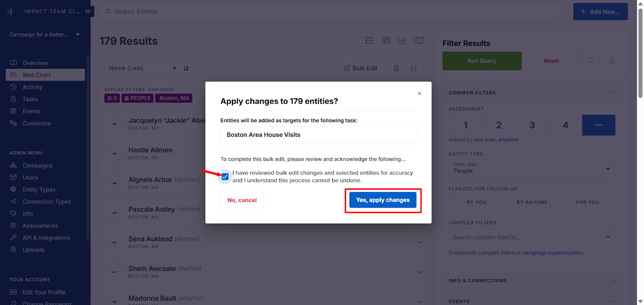Toggle flagged BY ANYONE filter
Image resolution: width=644 pixels, height=305 pixels.
coord(532,202)
